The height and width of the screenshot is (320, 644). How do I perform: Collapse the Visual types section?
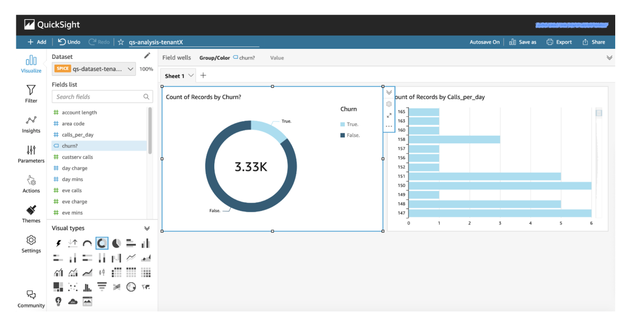pos(147,228)
